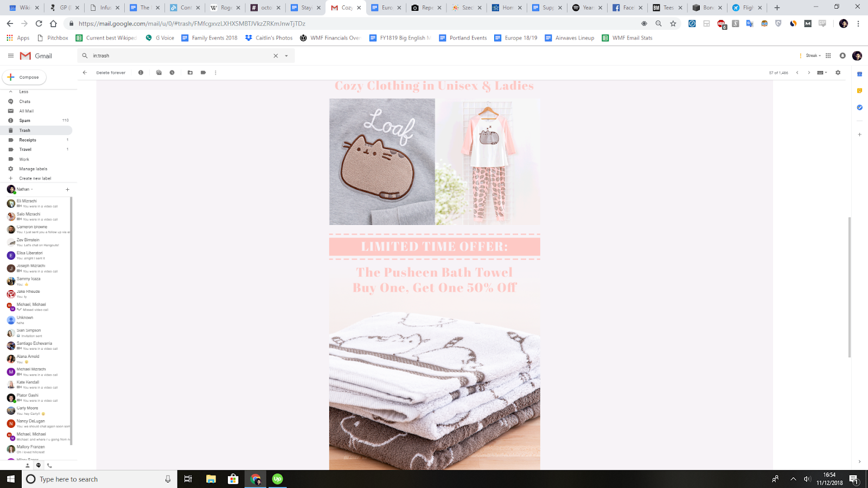Switch to Hangouts phone calls tab

pyautogui.click(x=49, y=465)
